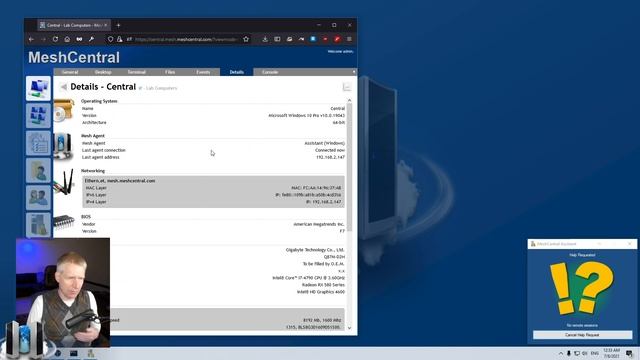This screenshot has width=640, height=360.
Task: Open the Windows notification center
Action: click(629, 353)
